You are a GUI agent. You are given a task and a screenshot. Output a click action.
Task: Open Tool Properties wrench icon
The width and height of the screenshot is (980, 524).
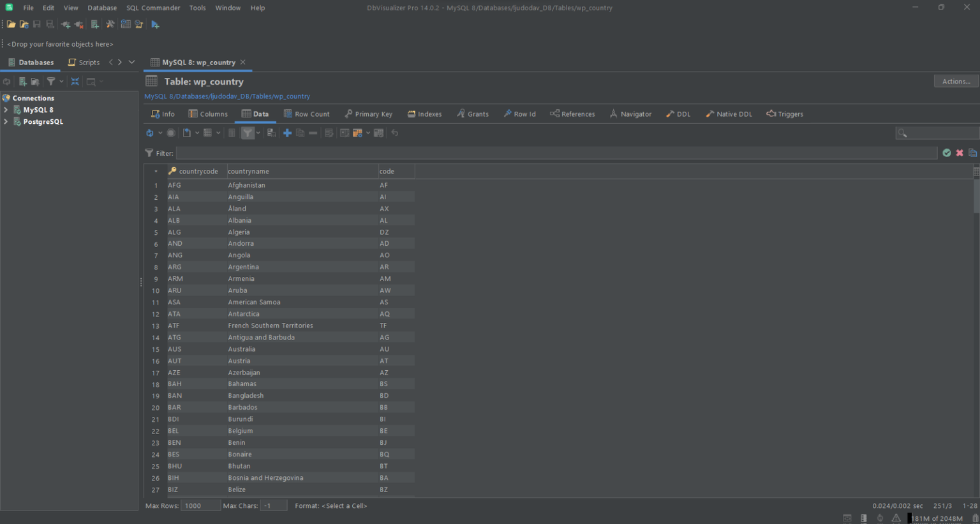point(110,24)
